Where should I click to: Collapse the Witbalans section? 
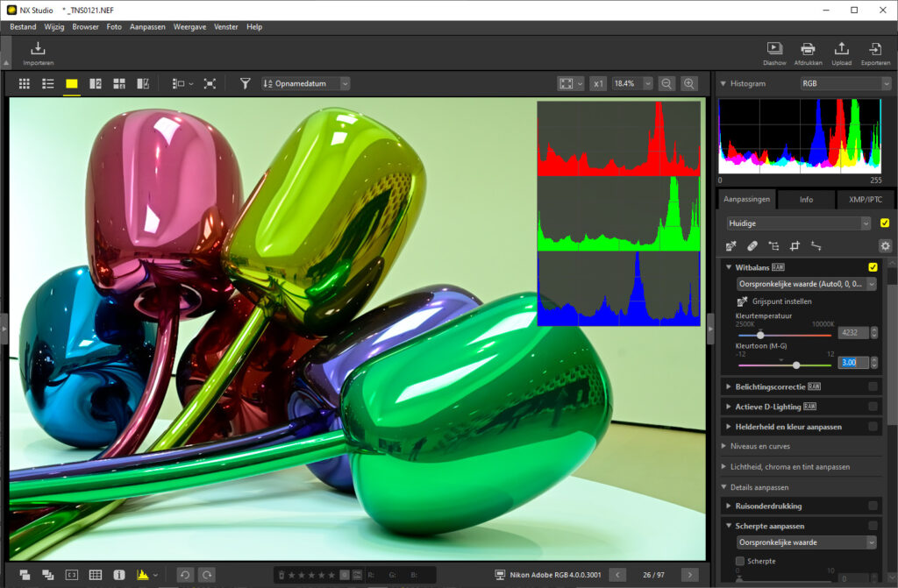point(729,267)
